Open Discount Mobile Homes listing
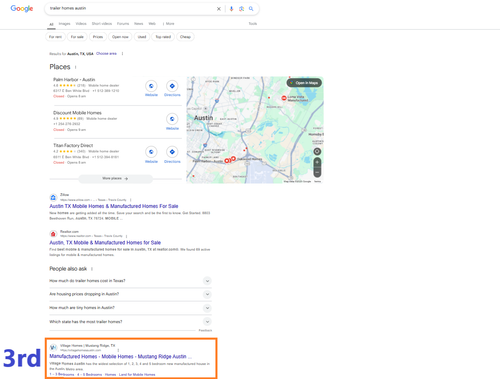The image size is (500, 379). click(77, 113)
